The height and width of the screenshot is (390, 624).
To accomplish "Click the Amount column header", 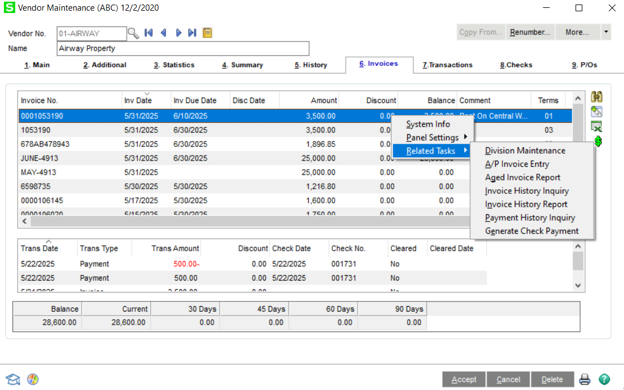I will click(x=309, y=100).
